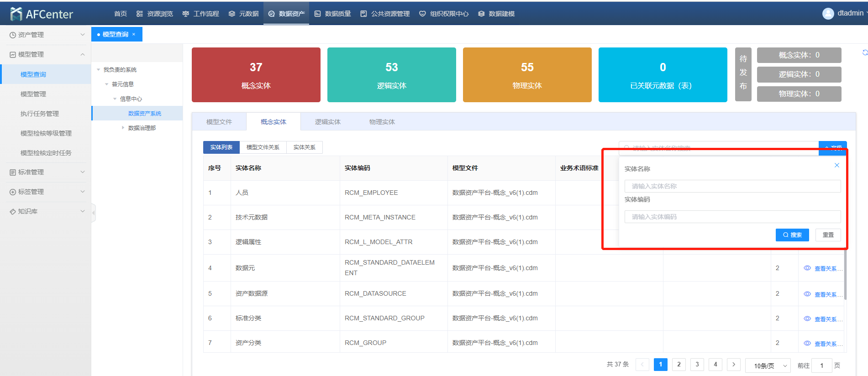Click the 55 物理实体 summary card
868x376 pixels.
tap(527, 75)
